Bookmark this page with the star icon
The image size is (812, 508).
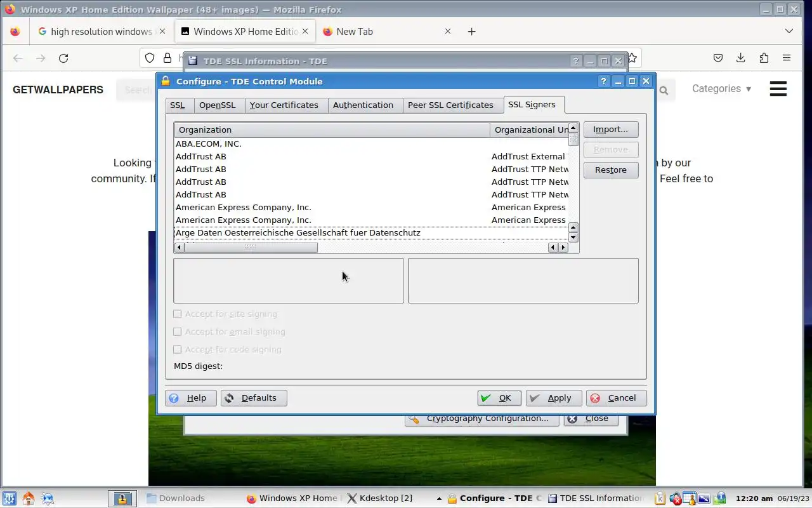point(632,58)
